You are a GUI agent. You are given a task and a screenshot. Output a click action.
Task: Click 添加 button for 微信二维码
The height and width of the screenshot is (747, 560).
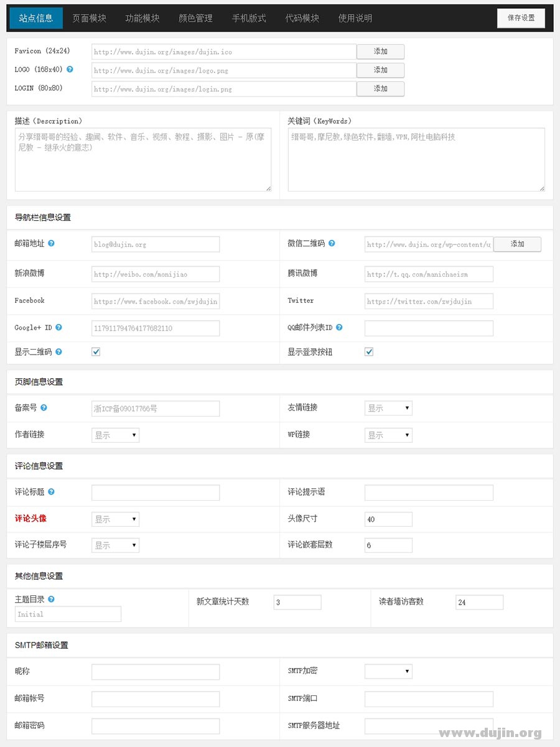tap(518, 244)
